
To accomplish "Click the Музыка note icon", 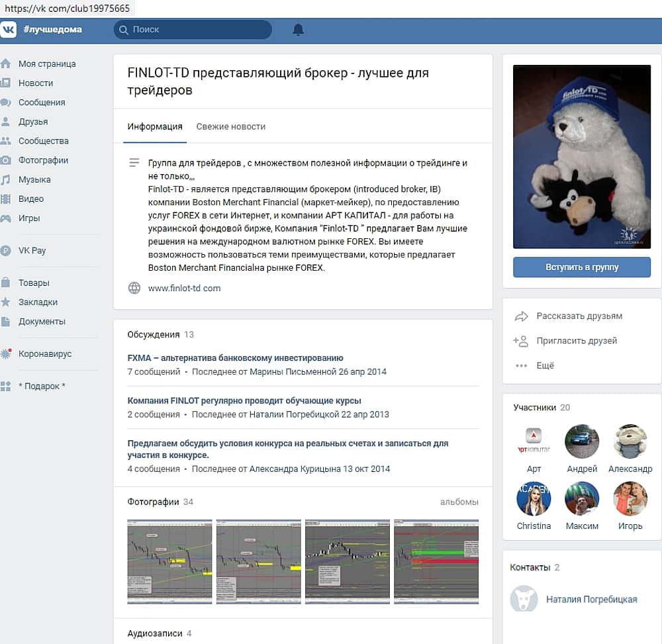I will point(5,179).
